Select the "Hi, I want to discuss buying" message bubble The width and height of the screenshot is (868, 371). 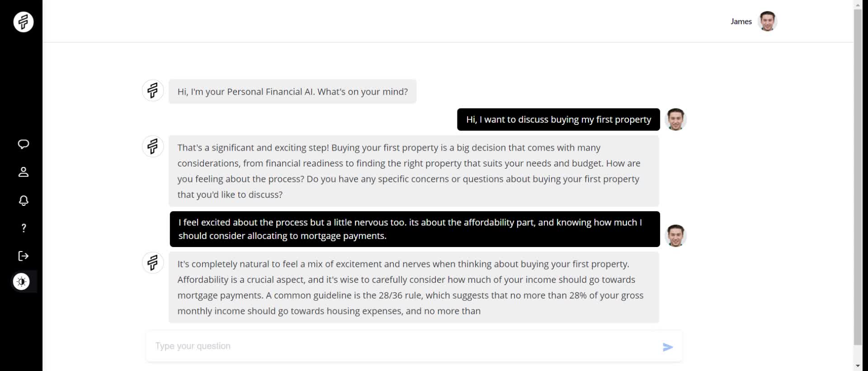coord(558,119)
